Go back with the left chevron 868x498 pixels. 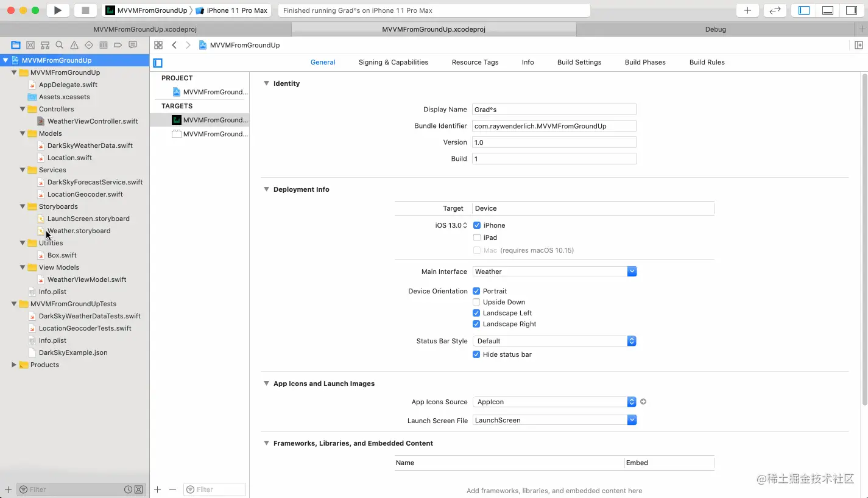[174, 45]
